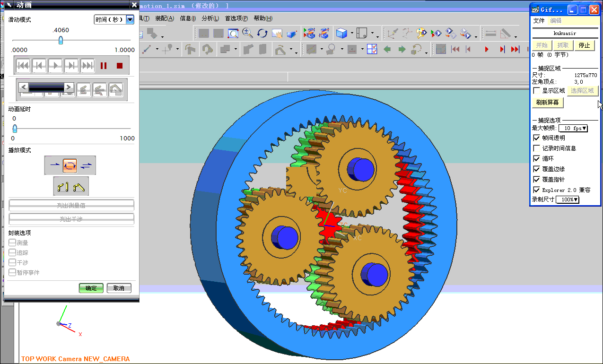Close the 动画 dialog with X button
Viewport: 603px width, 364px height.
point(134,5)
